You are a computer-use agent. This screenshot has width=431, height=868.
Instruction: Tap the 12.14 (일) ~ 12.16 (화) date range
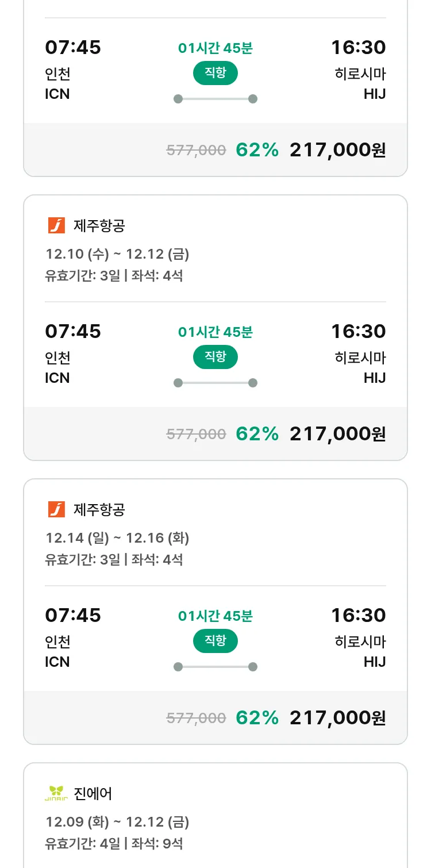[x=117, y=538]
